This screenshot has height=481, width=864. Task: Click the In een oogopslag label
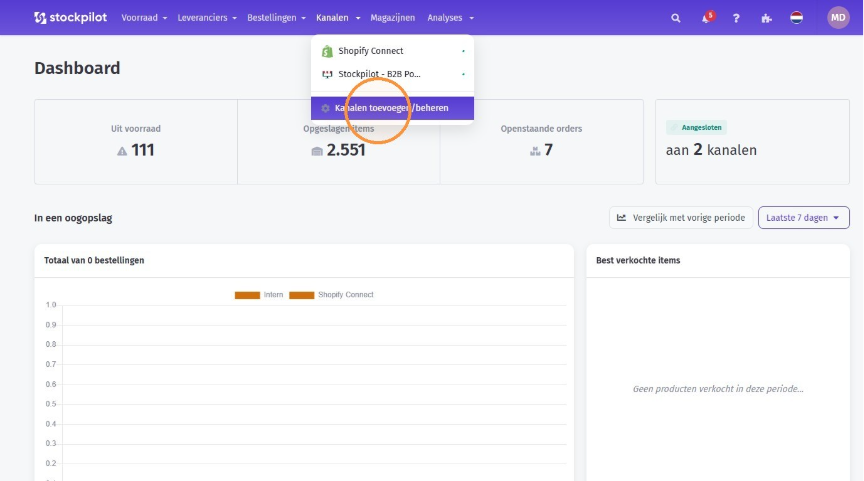(x=73, y=218)
